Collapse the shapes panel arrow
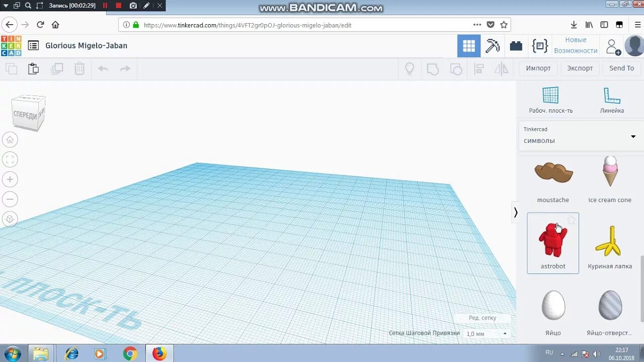The image size is (644, 362). click(516, 213)
